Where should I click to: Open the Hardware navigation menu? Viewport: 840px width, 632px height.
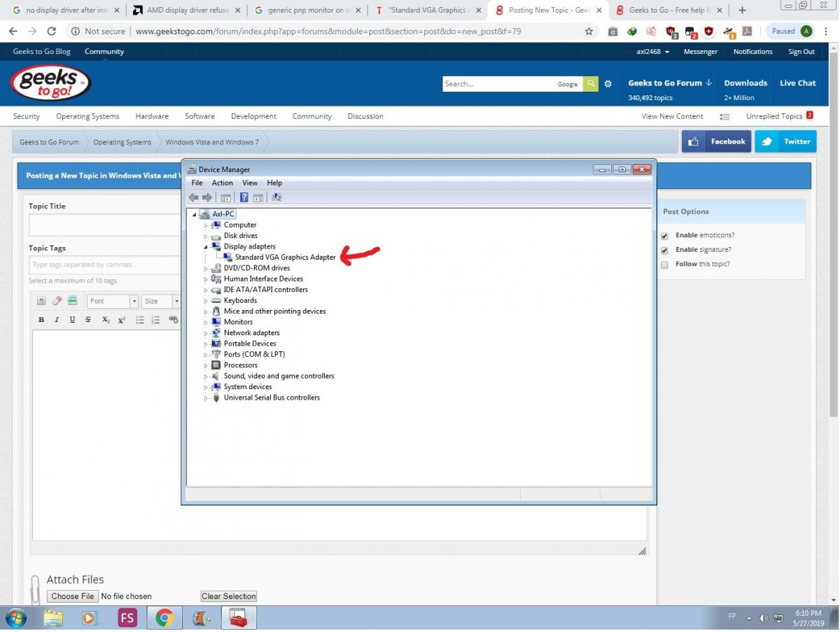coord(152,116)
